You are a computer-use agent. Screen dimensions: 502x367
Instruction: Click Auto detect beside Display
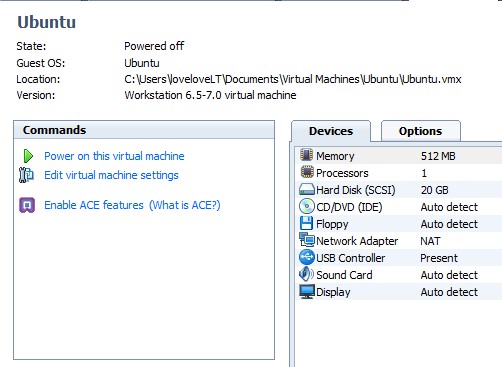[449, 292]
